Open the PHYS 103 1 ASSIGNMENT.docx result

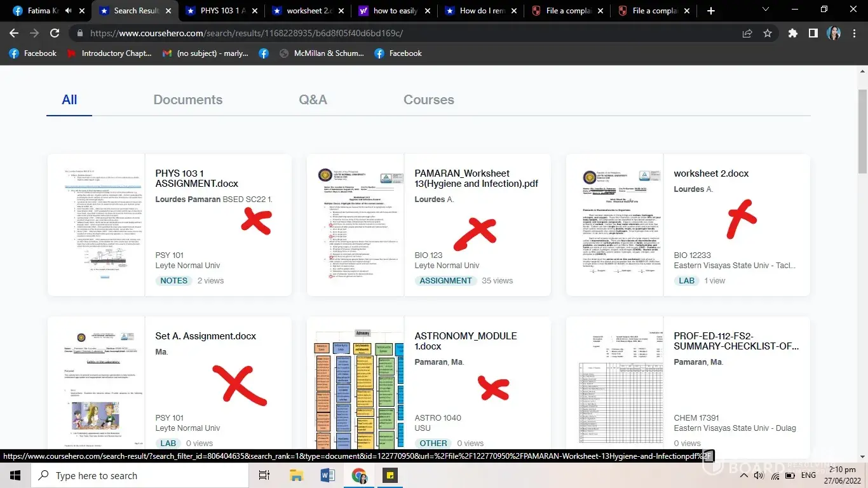click(x=196, y=179)
